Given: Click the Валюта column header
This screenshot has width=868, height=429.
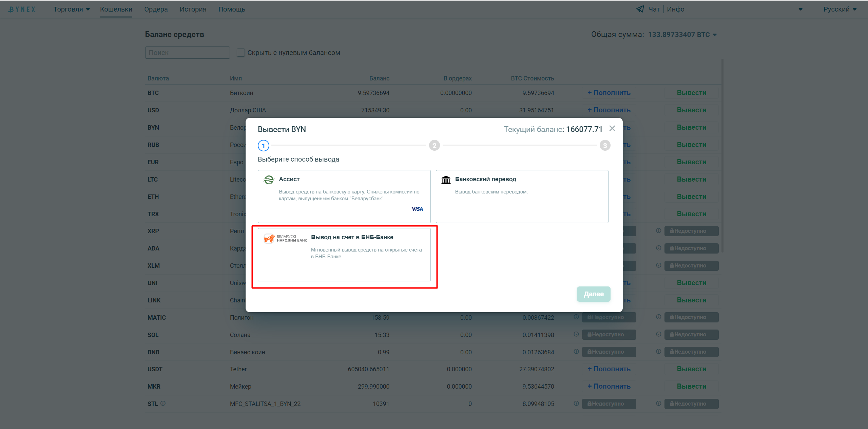Looking at the screenshot, I should pyautogui.click(x=158, y=78).
